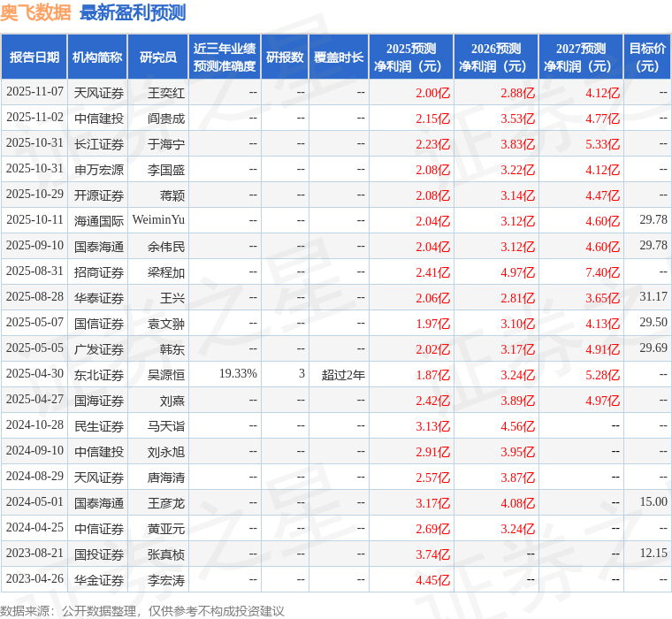Select the 报告日期 column header
Screen dimensions: 672x619
pyautogui.click(x=34, y=57)
